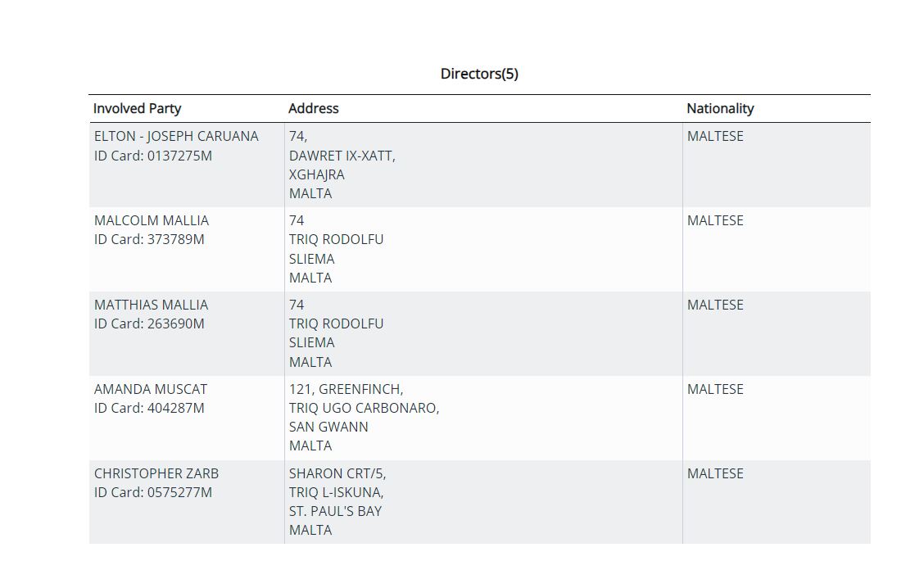This screenshot has width=924, height=570.
Task: Click the name Elton - Joseph Caruana
Action: 176,136
